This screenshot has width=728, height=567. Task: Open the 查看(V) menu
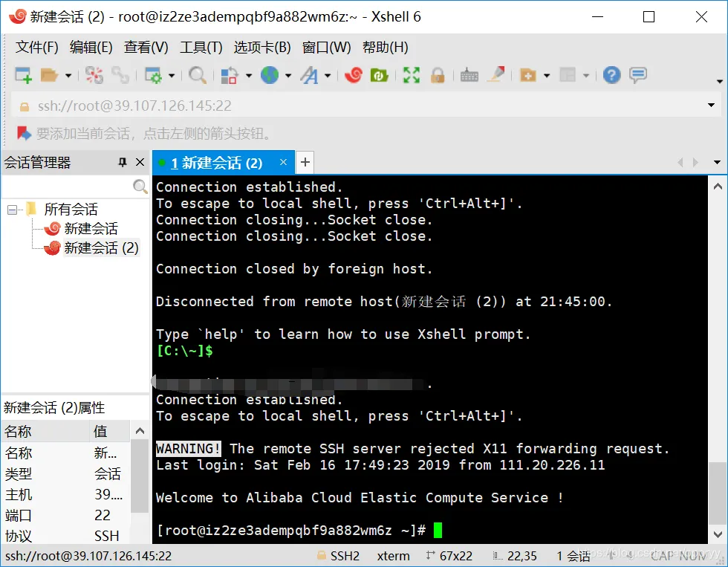click(x=146, y=48)
